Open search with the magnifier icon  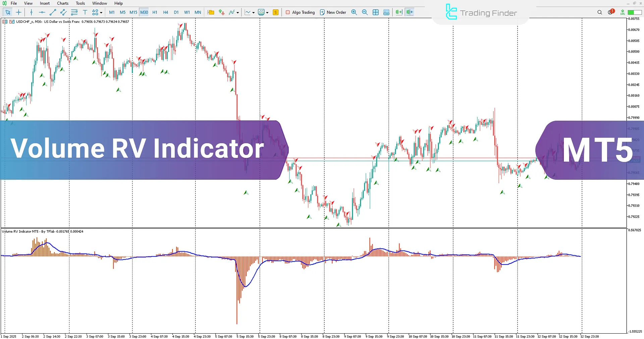600,12
